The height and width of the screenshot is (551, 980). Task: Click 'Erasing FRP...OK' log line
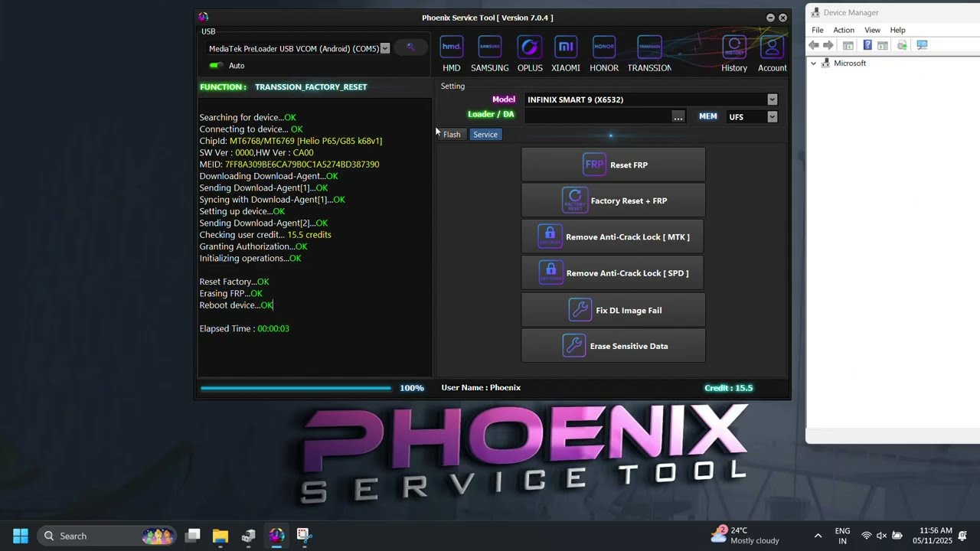pos(230,294)
